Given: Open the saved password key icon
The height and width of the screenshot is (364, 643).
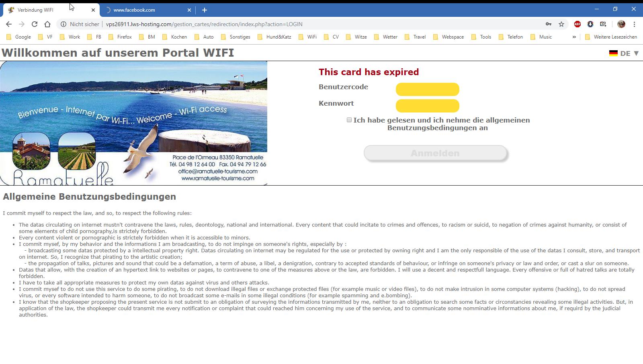Looking at the screenshot, I should tap(548, 24).
